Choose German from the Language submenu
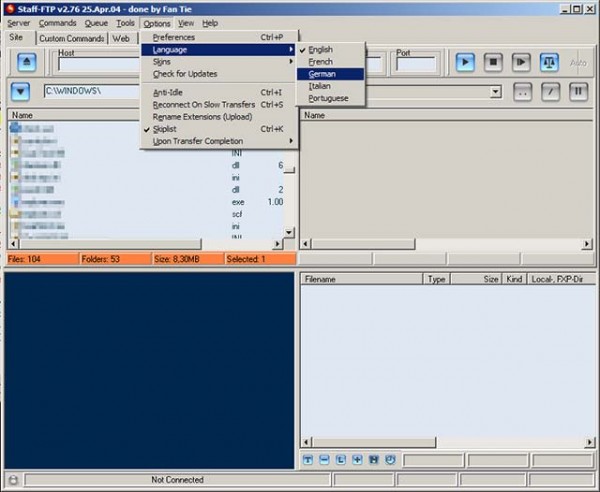 point(321,73)
